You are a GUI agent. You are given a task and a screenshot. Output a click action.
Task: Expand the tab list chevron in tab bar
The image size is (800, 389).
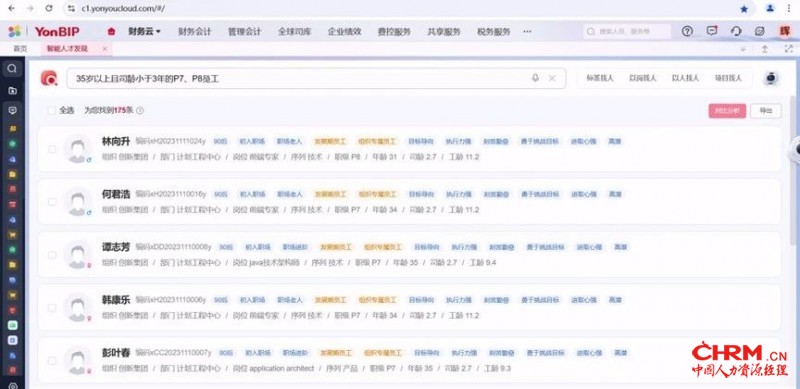tap(743, 49)
